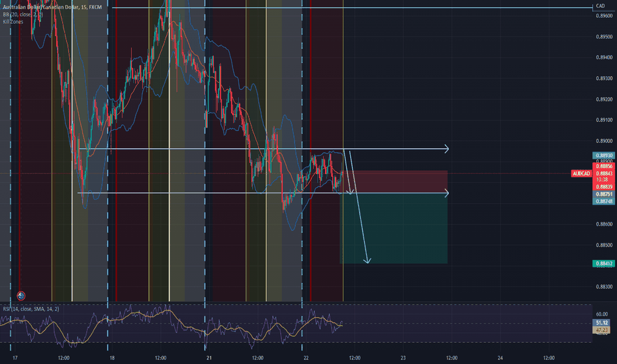Click the red 0.88839 price tag
This screenshot has width=617, height=364.
pyautogui.click(x=604, y=187)
